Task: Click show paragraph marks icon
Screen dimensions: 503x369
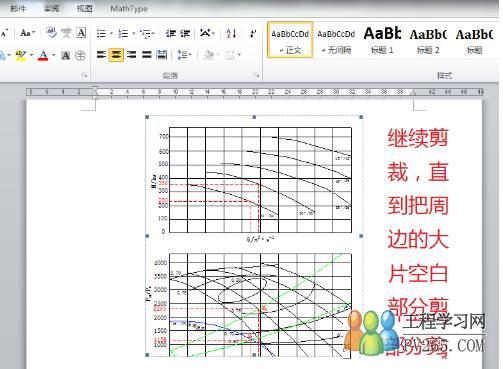Action: (253, 33)
